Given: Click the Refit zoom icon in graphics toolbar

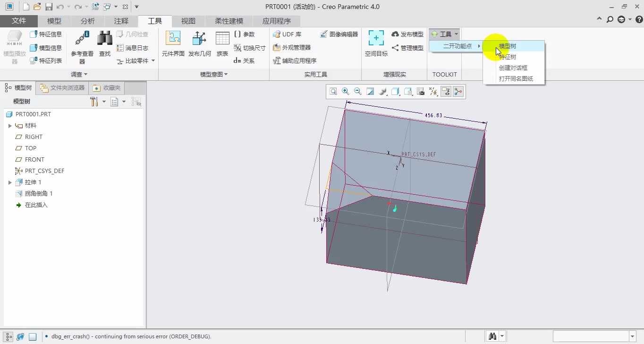Looking at the screenshot, I should [333, 92].
